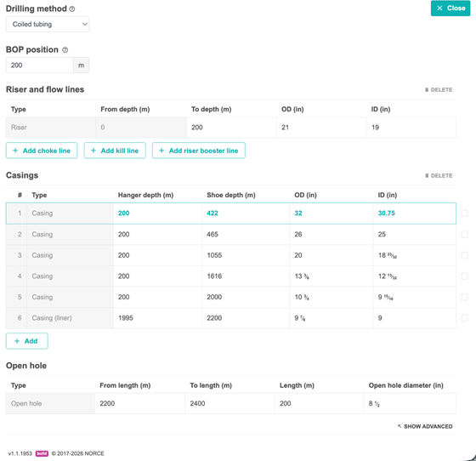Click the Drilling method help icon

point(72,9)
